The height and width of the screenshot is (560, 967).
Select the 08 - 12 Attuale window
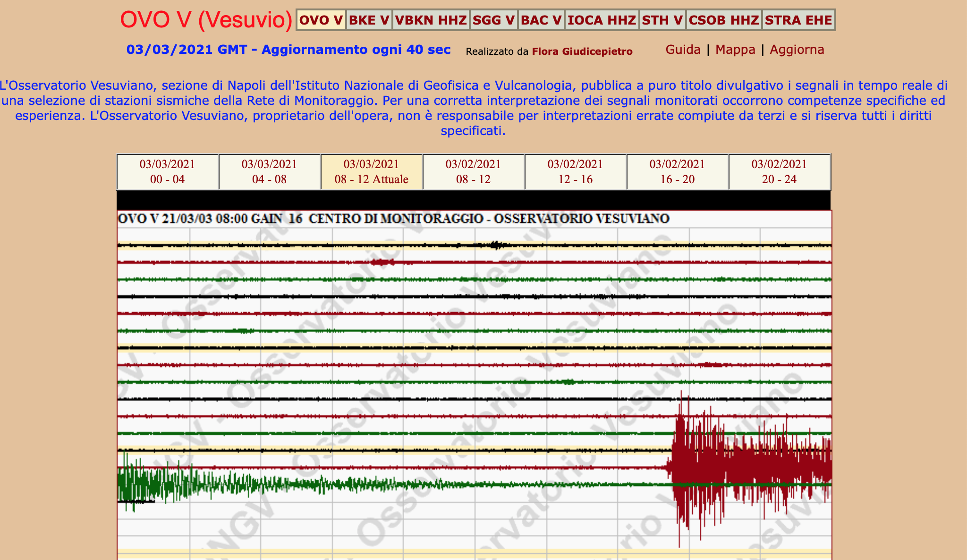click(371, 172)
